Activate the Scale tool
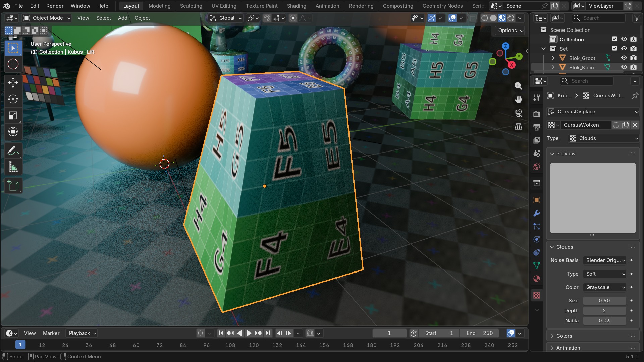Screen dimensions: 644x362 (13, 116)
